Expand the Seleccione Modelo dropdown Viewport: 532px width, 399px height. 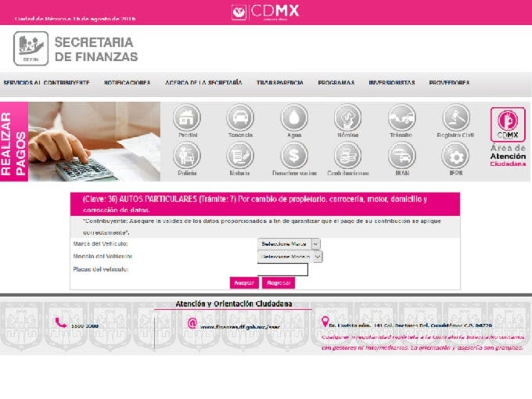pos(289,257)
